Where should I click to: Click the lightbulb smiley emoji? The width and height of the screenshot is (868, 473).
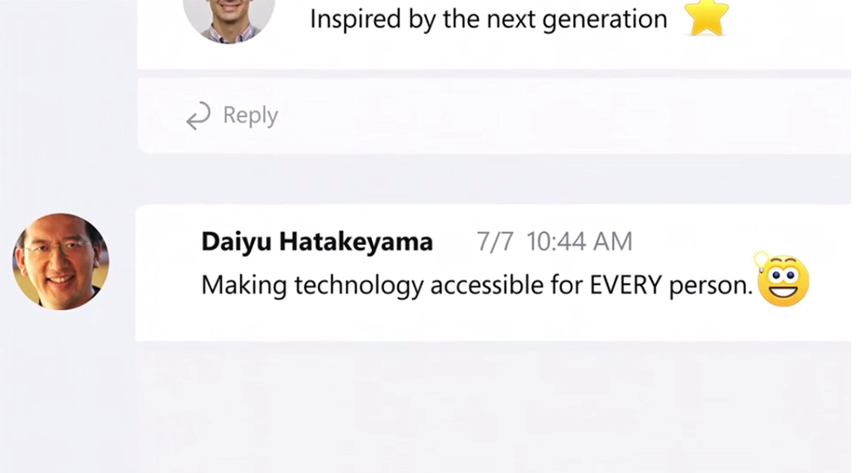point(782,281)
